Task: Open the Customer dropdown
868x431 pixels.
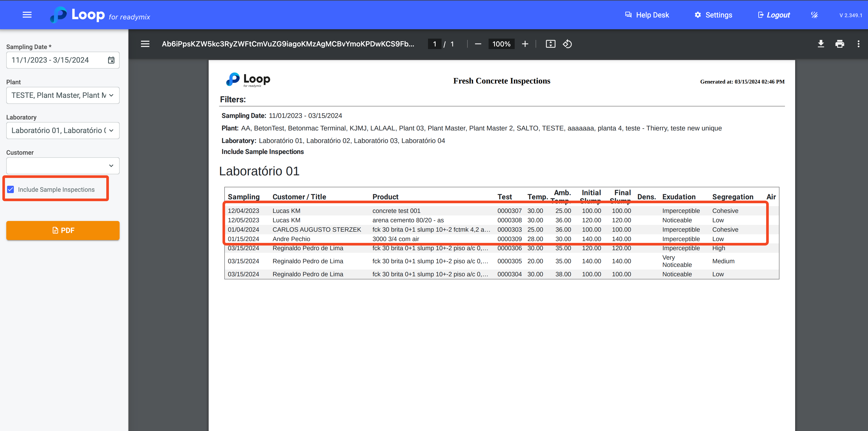Action: coord(63,166)
